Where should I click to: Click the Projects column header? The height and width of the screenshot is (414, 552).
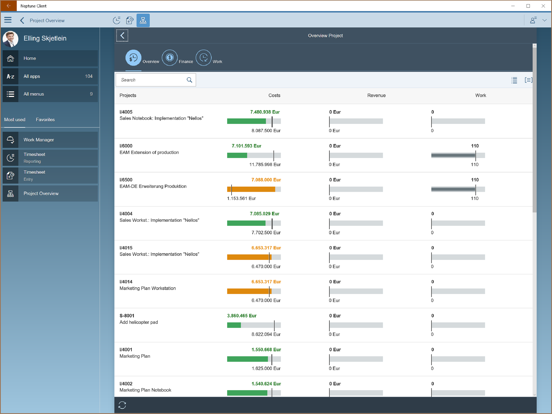(x=128, y=95)
